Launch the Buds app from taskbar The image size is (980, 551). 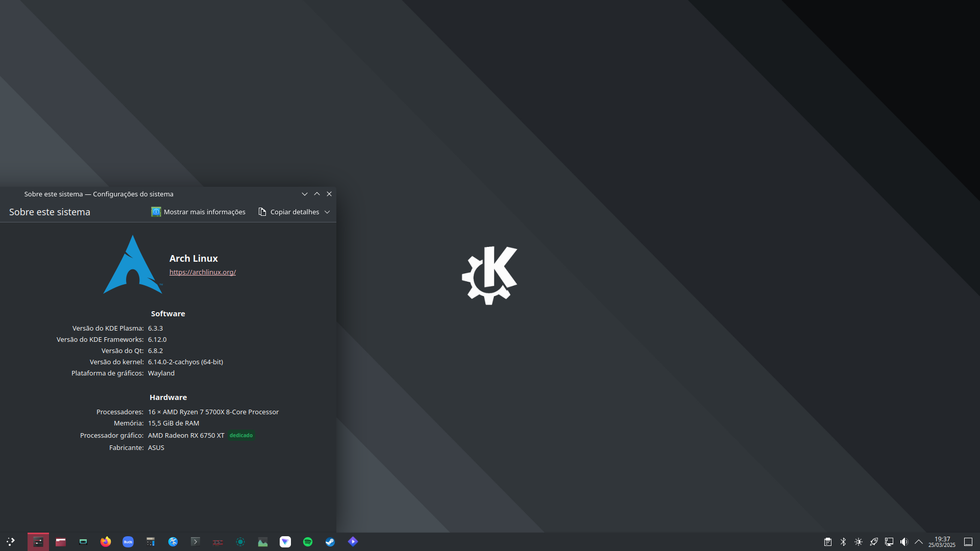coord(128,542)
